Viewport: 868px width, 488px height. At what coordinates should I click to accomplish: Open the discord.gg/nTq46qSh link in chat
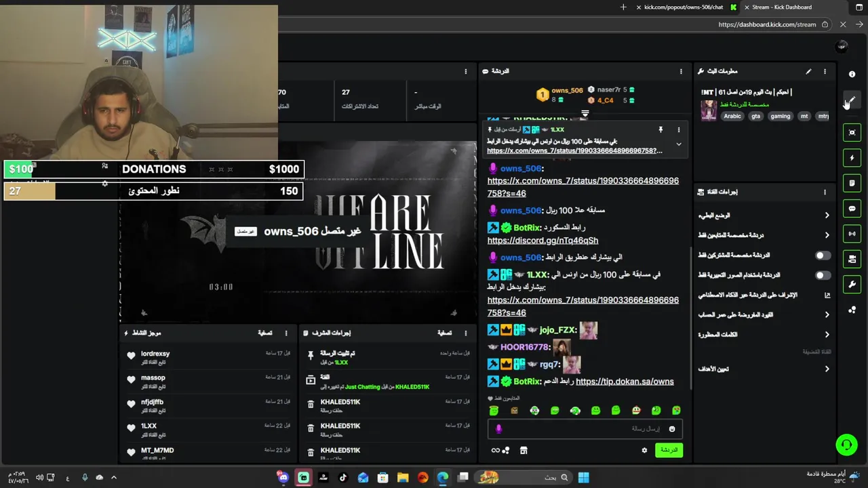pos(542,241)
